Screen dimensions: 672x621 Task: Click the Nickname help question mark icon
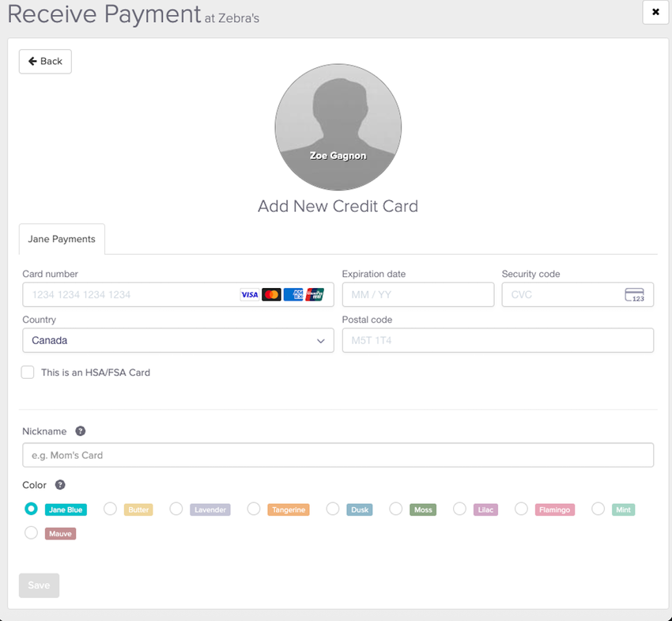point(80,431)
